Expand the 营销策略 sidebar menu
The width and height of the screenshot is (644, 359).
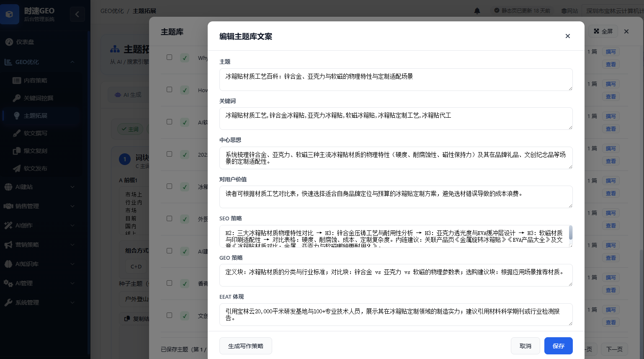(x=72, y=245)
